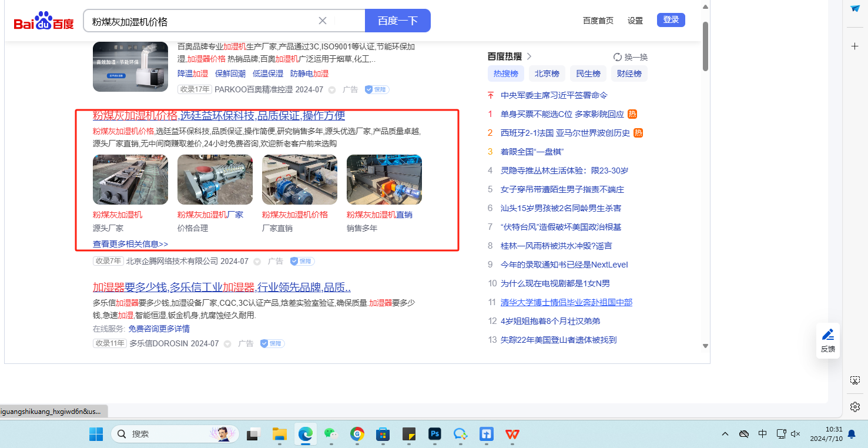
Task: Open Microsoft Store from the taskbar
Action: [383, 434]
